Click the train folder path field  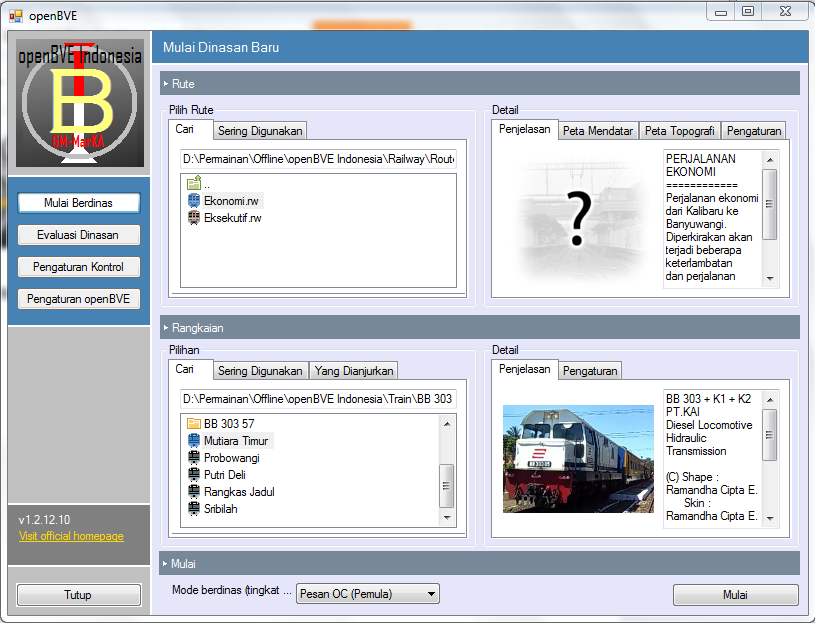pos(319,399)
